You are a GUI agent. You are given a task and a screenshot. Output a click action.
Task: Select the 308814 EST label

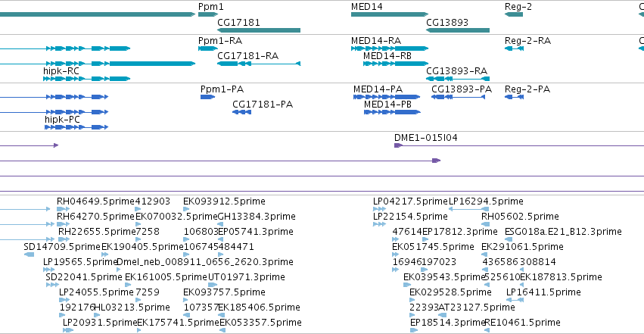539,262
